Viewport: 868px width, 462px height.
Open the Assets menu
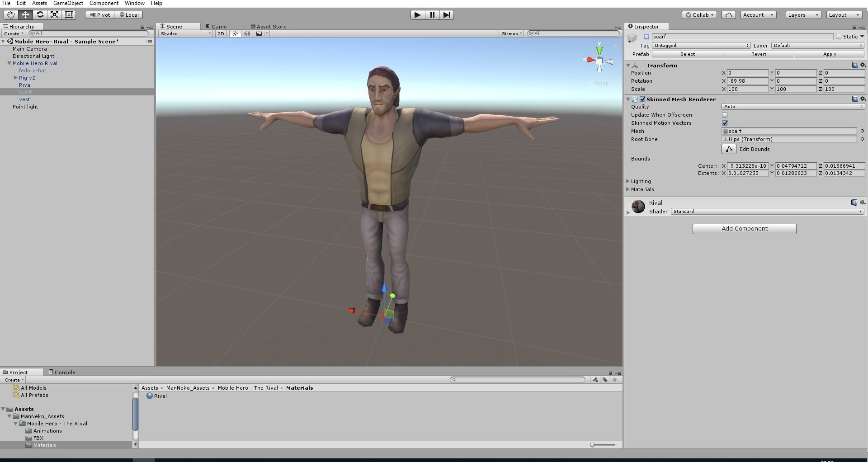(x=39, y=3)
